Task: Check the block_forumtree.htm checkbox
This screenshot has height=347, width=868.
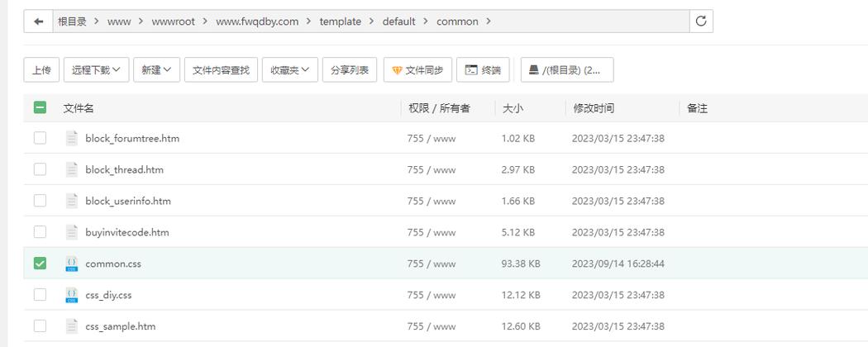Action: (x=40, y=138)
